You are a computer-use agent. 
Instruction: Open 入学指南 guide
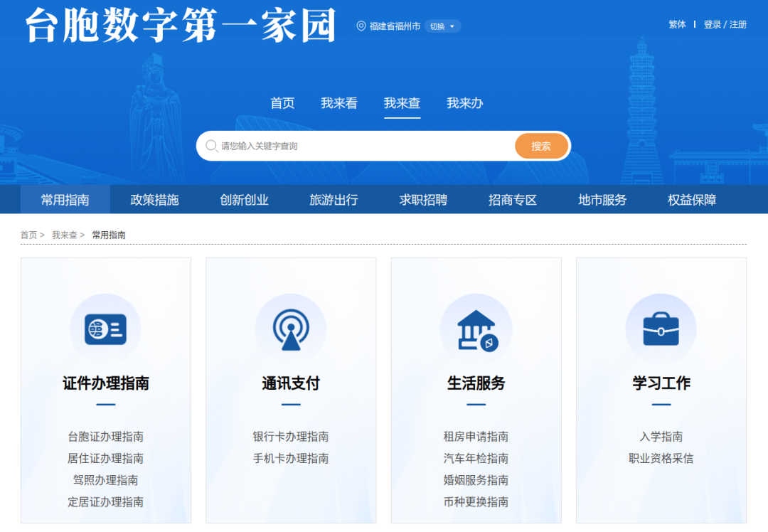(661, 437)
